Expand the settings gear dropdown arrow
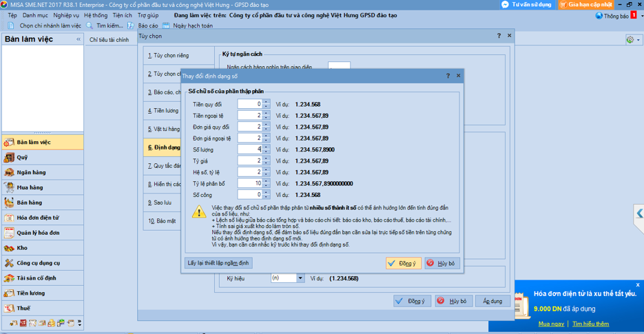Viewport: 644px width, 334px height. (x=638, y=40)
